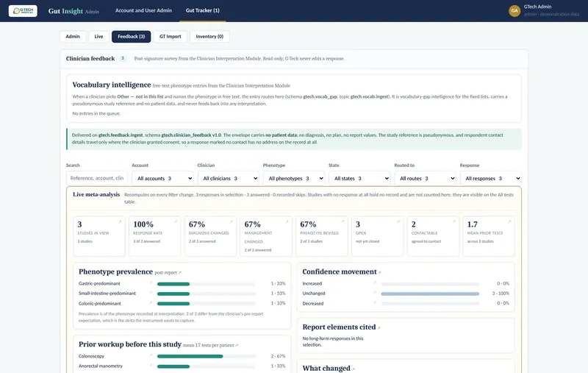Open the Response Rate card arrow
This screenshot has width=588, height=373.
tap(176, 221)
